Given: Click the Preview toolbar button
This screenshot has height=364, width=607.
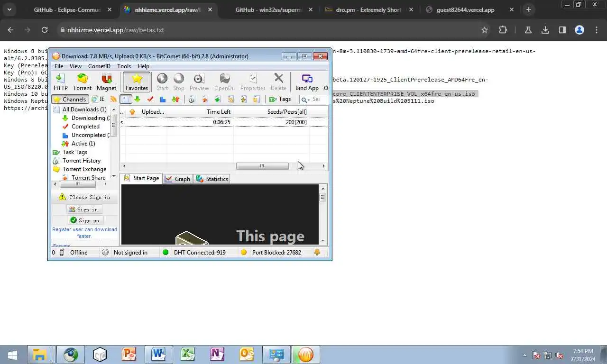Looking at the screenshot, I should (199, 82).
